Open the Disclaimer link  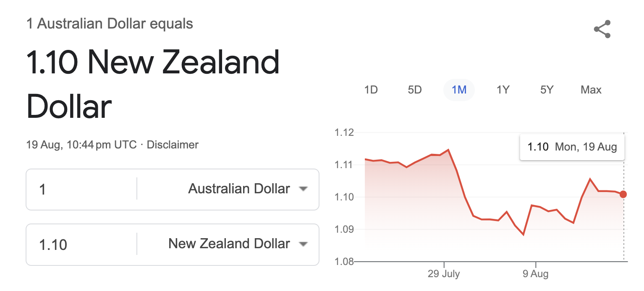click(x=173, y=145)
